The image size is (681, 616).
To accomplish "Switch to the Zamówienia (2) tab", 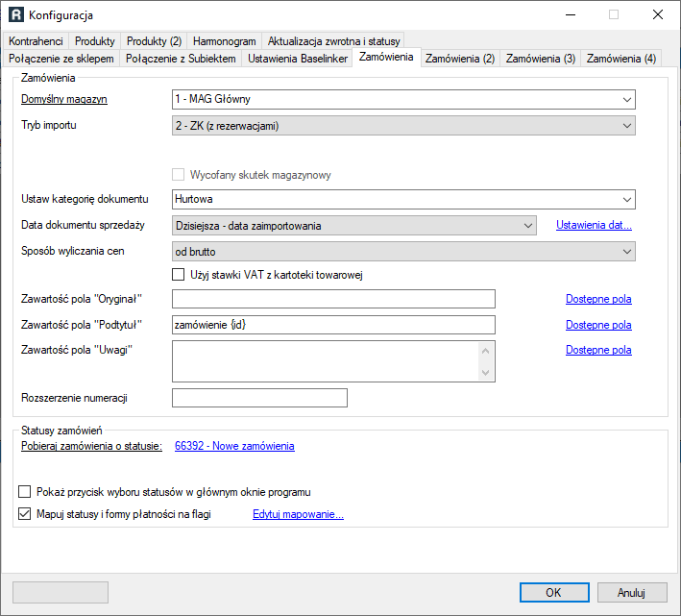I will [x=460, y=59].
